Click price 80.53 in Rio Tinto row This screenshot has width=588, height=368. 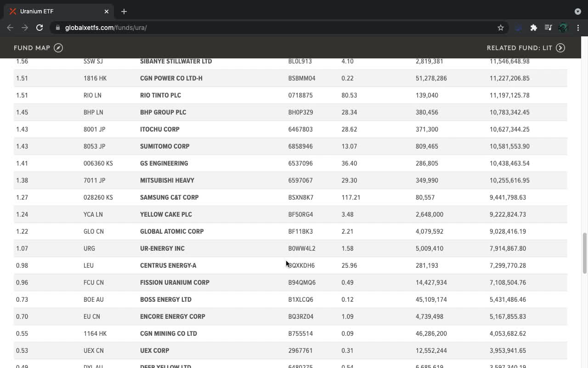[349, 95]
